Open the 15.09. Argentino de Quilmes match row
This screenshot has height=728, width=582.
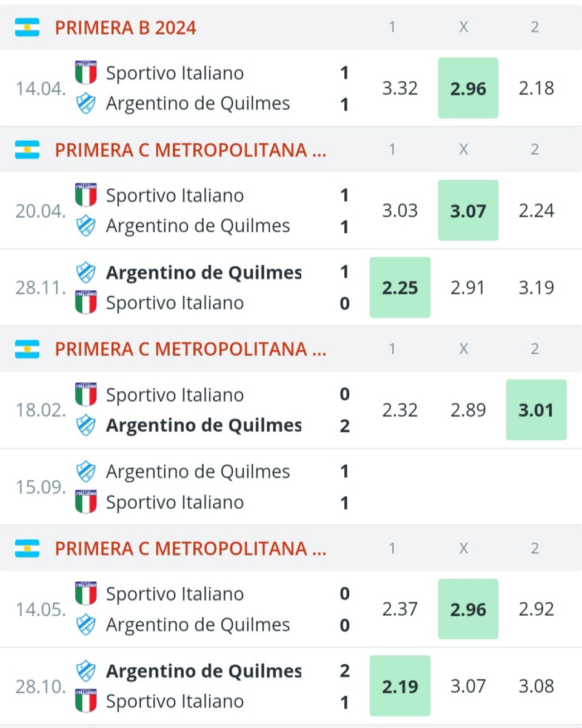point(291,487)
